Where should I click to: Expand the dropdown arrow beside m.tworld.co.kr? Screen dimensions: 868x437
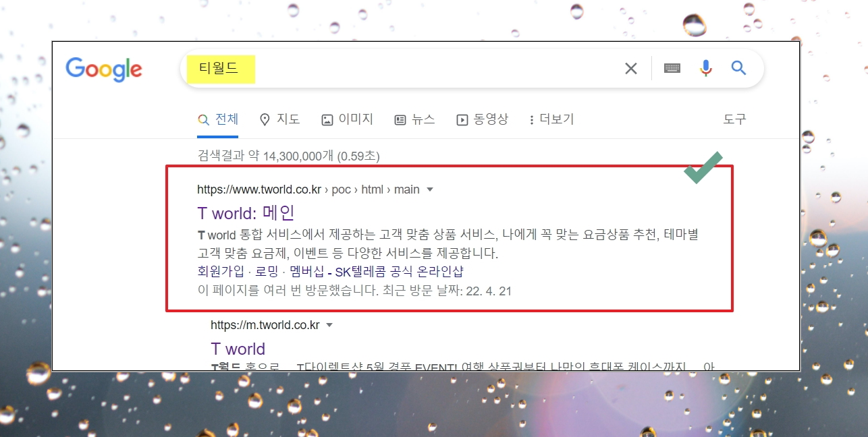coord(329,326)
